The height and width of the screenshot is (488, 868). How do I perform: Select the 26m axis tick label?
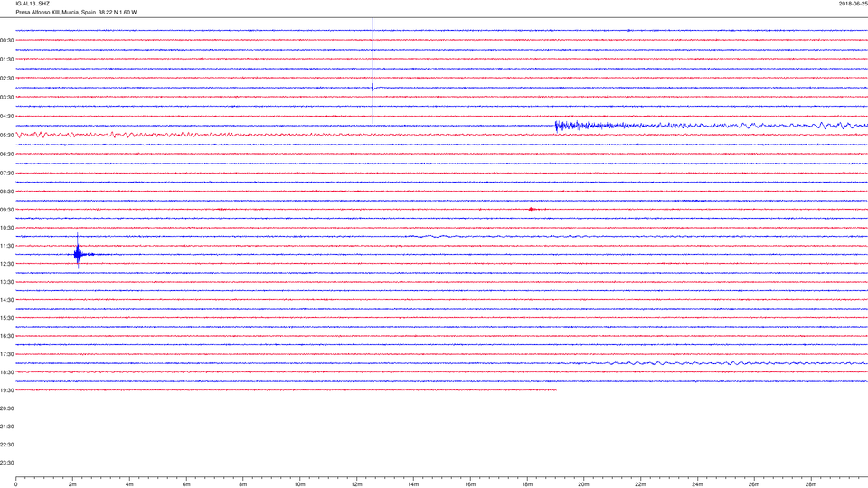click(754, 484)
